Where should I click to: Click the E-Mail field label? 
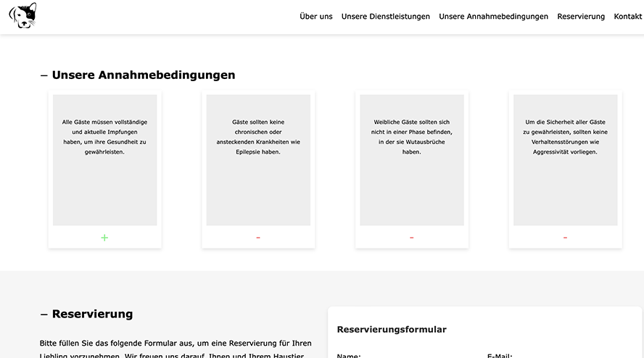pos(500,355)
